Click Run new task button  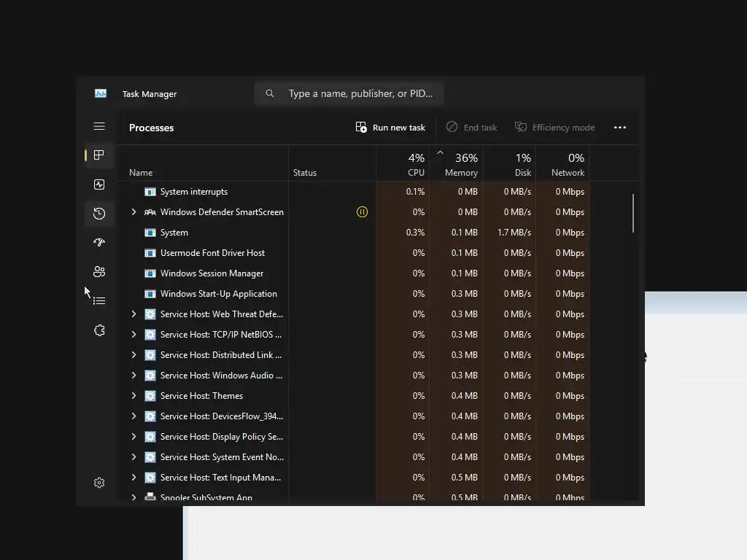pos(390,128)
